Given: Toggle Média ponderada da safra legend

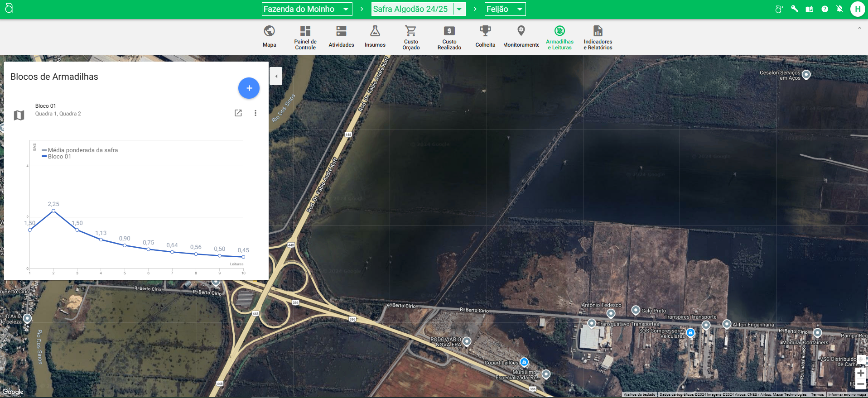Looking at the screenshot, I should [82, 150].
